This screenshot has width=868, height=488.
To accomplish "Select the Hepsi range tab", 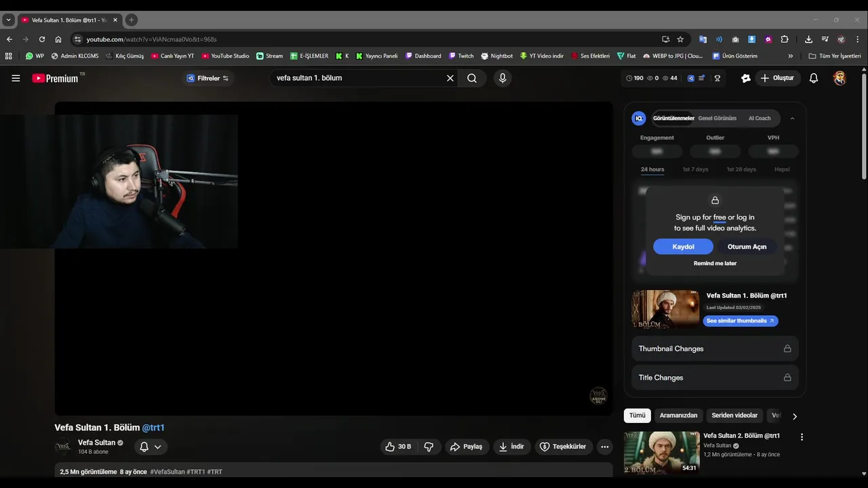I will (782, 169).
